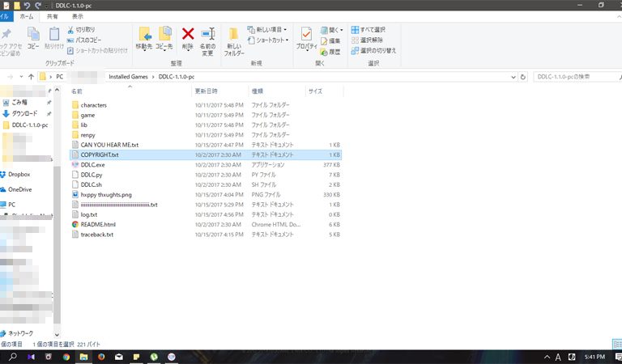Switch to the Home (ホーム) tab
Viewport: 622px width, 364px height.
click(27, 16)
